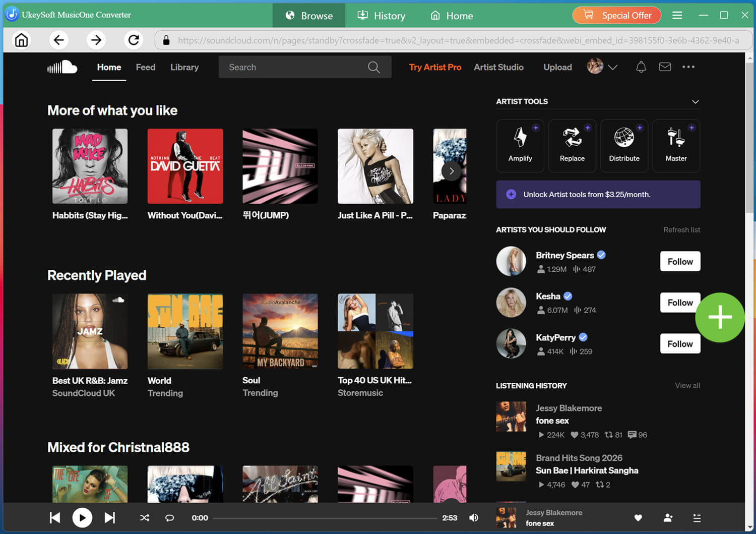Image resolution: width=756 pixels, height=534 pixels.
Task: Open the hamburger menu icon
Action: point(677,15)
